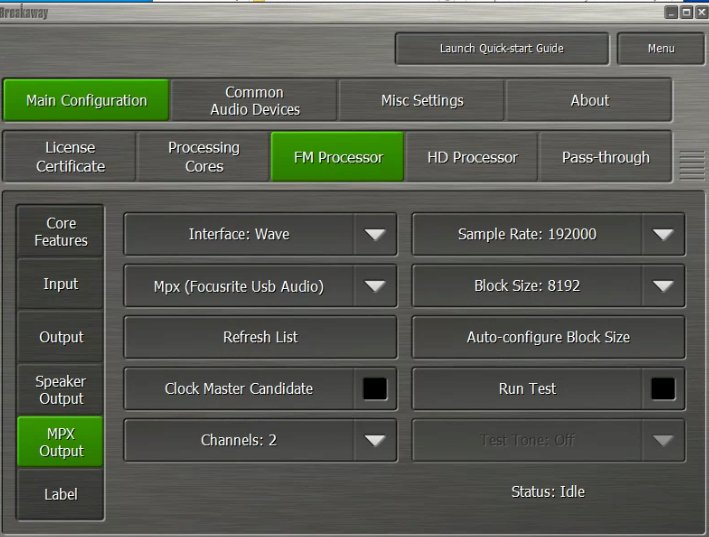This screenshot has width=709, height=537.
Task: Maximize the Breakaway window
Action: point(686,11)
